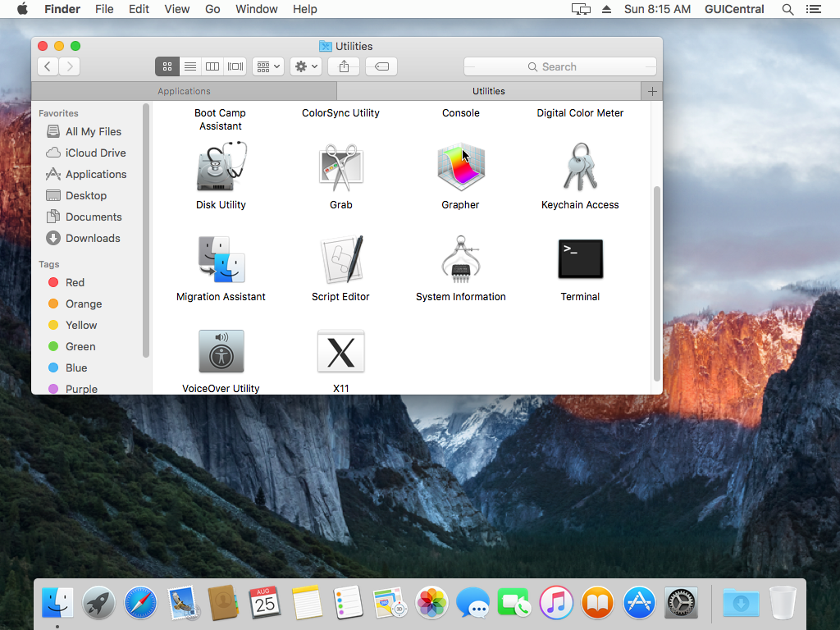Switch Finder to column view
Viewport: 840px width, 630px height.
point(212,66)
